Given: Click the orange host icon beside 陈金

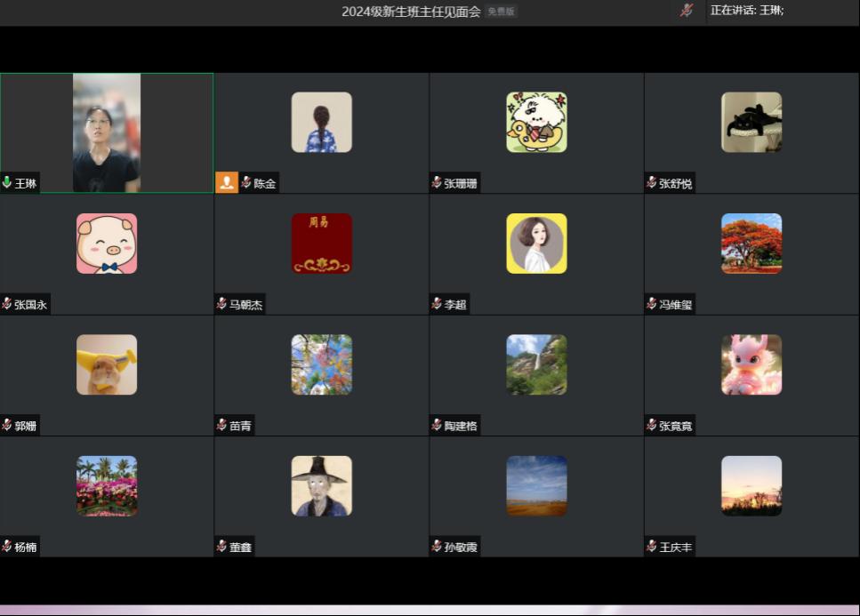Looking at the screenshot, I should pos(227,183).
